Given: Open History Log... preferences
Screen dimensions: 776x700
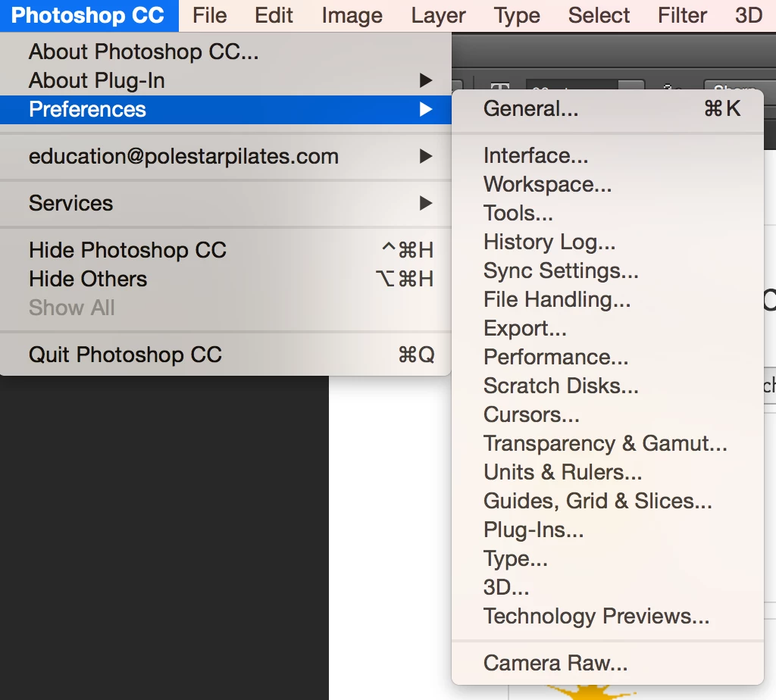Looking at the screenshot, I should 608,242.
